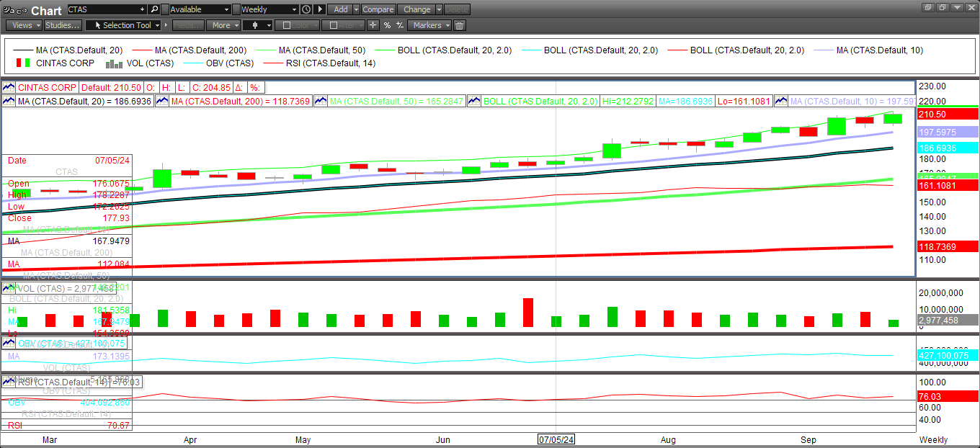This screenshot has height=448, width=980.
Task: Click the CINTAS CORP study chart icon
Action: point(9,87)
